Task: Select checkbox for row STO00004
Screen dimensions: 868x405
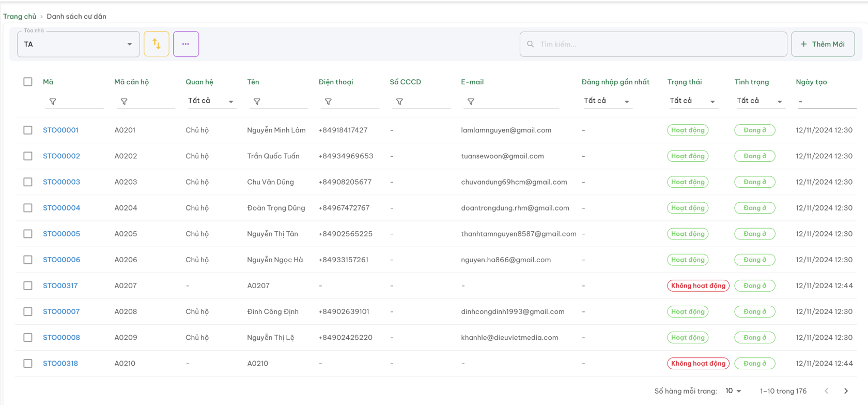Action: 28,208
